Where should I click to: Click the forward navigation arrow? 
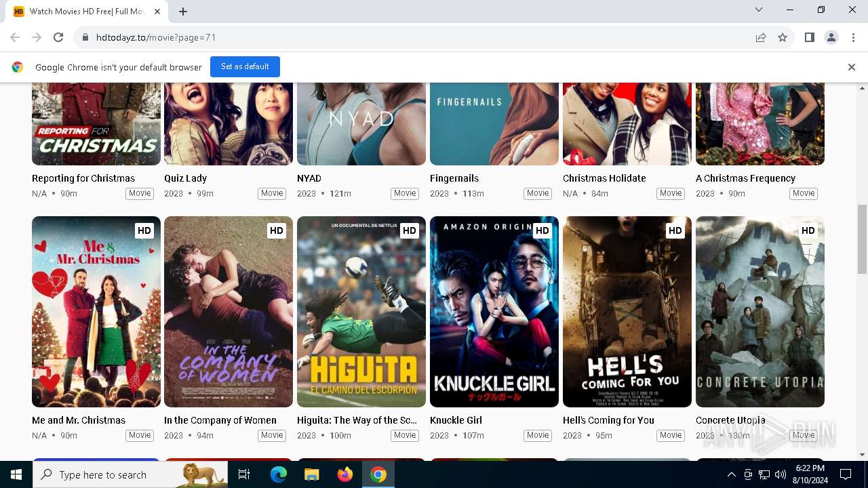tap(37, 38)
